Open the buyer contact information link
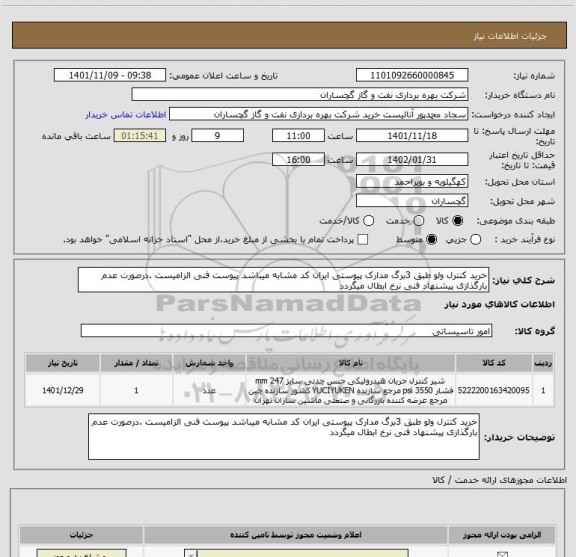576x557 pixels. [126, 115]
